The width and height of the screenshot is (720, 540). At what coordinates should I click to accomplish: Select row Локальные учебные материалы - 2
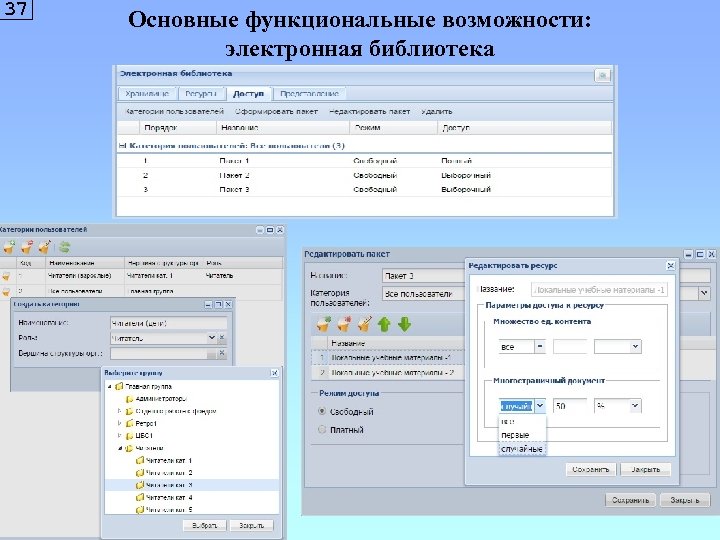(x=388, y=372)
